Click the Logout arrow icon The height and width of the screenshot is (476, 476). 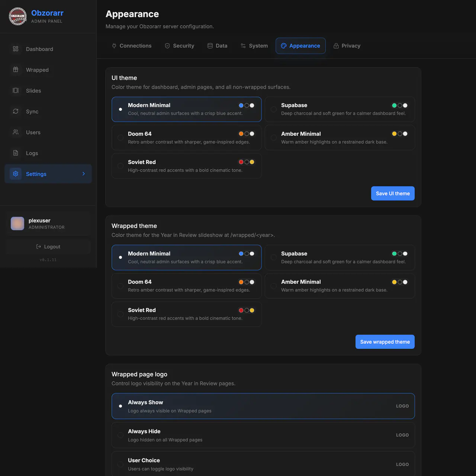(39, 247)
